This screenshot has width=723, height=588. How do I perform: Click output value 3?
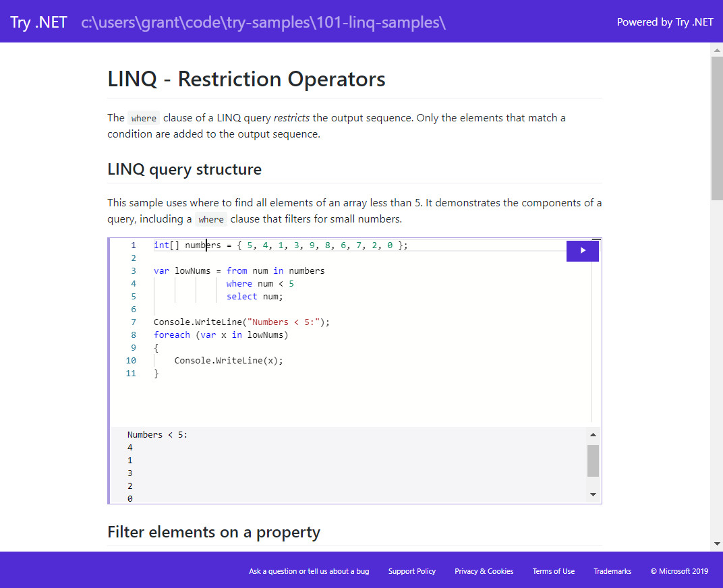click(130, 473)
